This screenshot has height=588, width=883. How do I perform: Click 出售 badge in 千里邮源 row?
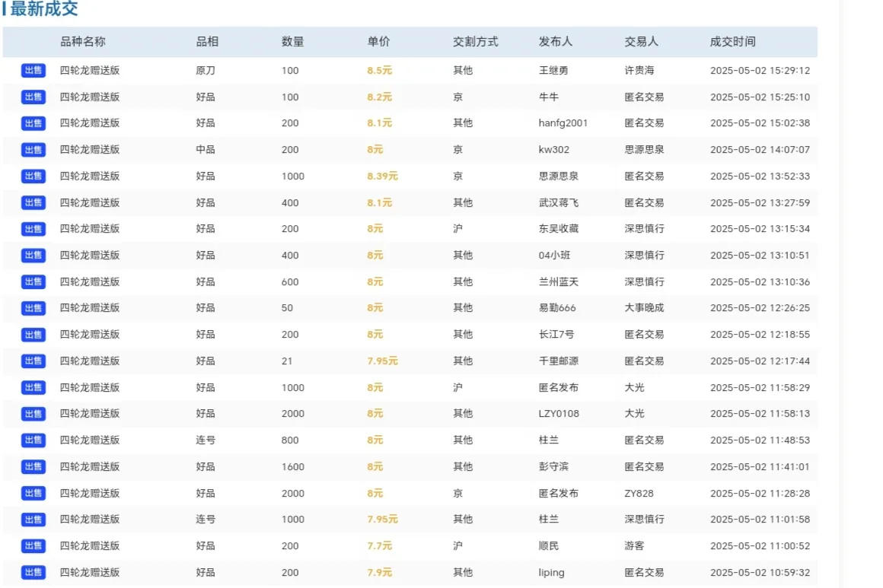[33, 361]
